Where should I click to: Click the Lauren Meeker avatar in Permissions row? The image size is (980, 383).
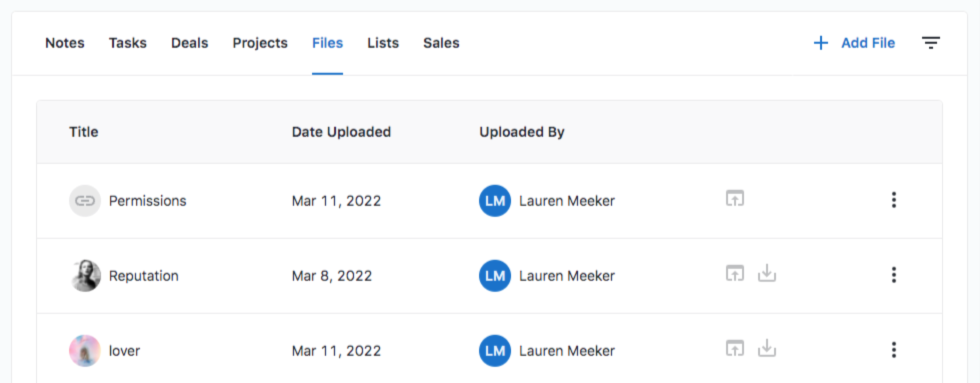[x=495, y=200]
